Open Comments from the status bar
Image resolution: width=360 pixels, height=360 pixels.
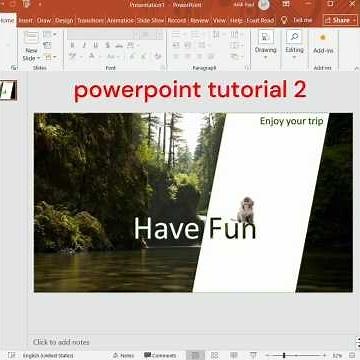[x=160, y=356]
